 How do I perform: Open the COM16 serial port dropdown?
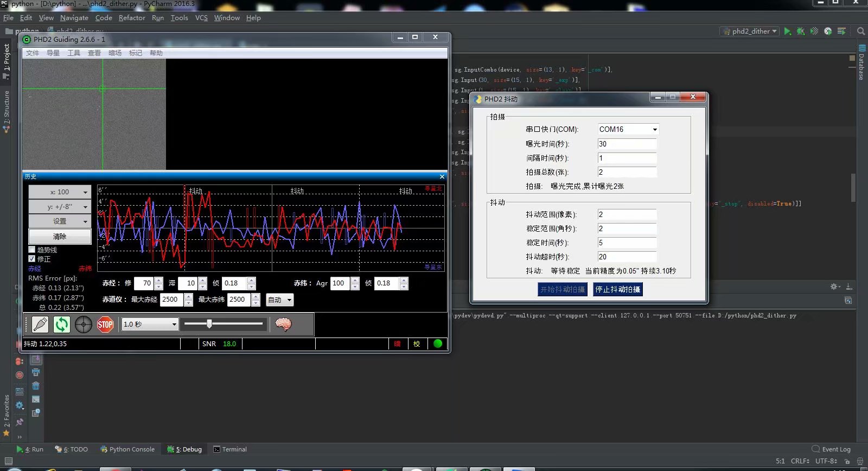[x=628, y=129]
